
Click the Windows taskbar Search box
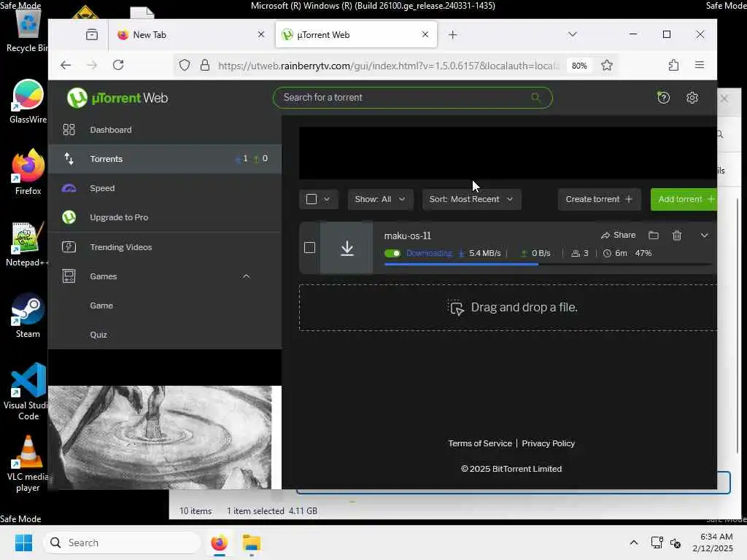coord(123,542)
